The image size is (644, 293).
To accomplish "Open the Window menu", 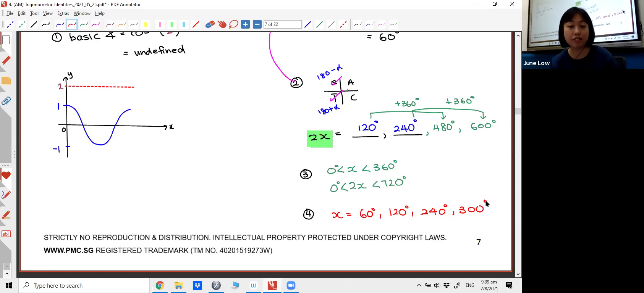I will [82, 13].
